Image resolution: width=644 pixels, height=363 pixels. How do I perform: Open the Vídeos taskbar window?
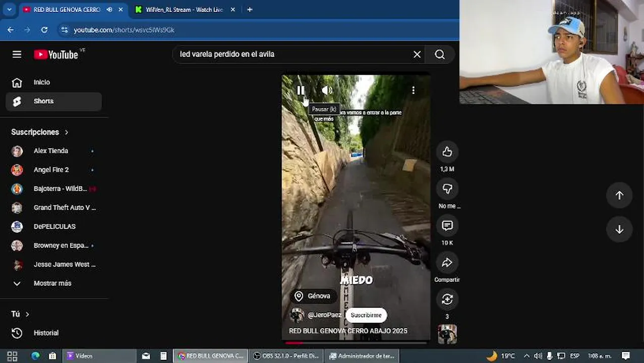point(99,356)
